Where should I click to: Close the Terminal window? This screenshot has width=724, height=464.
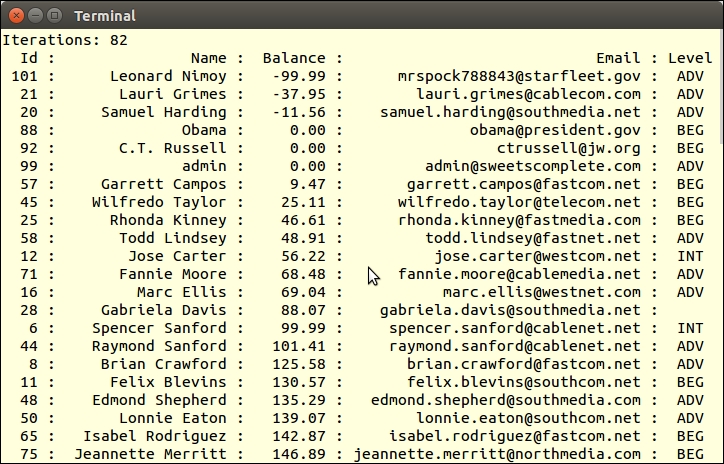pyautogui.click(x=16, y=16)
